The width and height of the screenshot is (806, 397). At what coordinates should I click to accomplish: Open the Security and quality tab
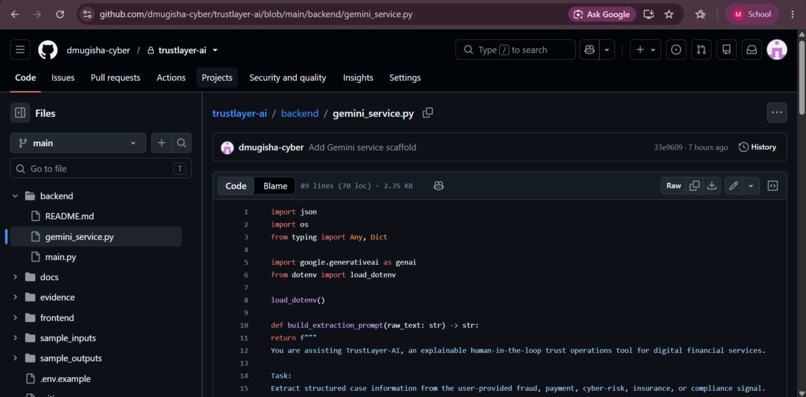pyautogui.click(x=287, y=78)
